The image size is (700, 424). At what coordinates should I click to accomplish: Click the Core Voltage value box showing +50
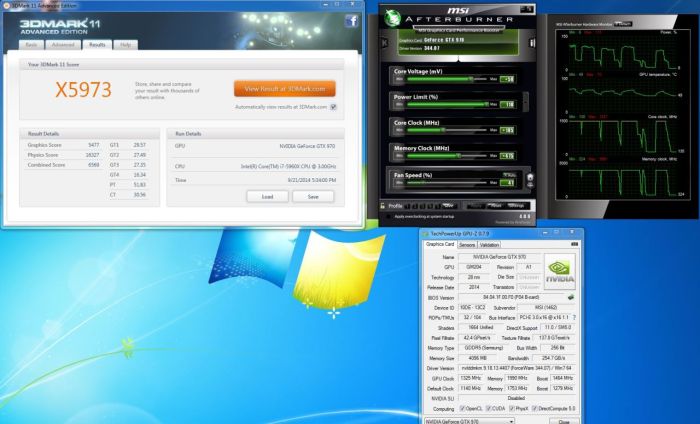click(x=508, y=79)
